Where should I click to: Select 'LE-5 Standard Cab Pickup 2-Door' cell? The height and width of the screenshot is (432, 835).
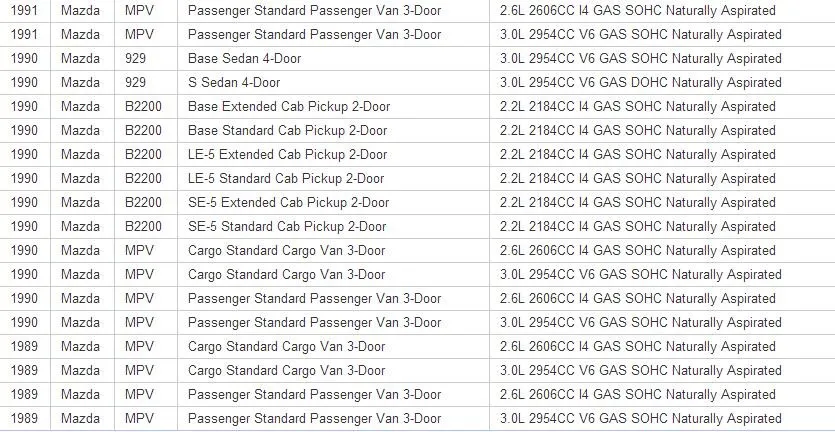[333, 178]
